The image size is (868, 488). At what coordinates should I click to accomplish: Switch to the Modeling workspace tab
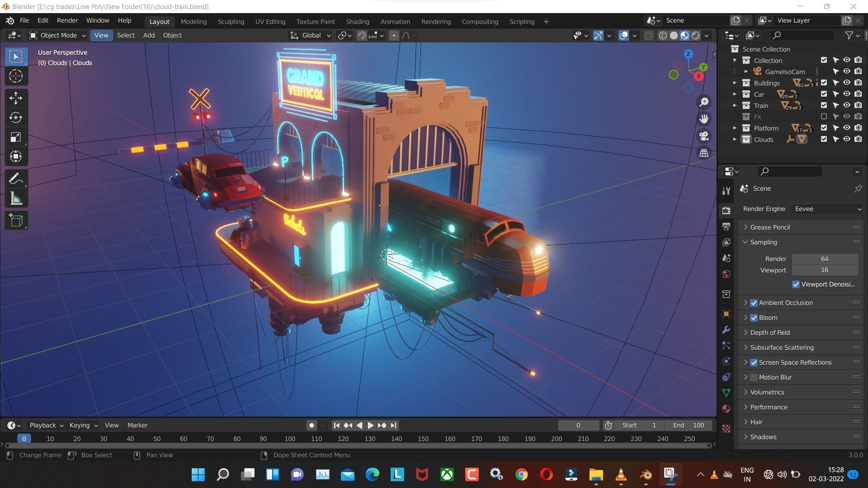[193, 21]
